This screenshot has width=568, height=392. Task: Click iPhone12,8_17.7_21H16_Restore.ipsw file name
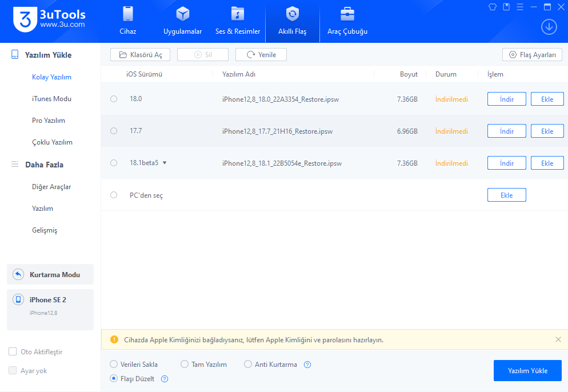point(277,131)
